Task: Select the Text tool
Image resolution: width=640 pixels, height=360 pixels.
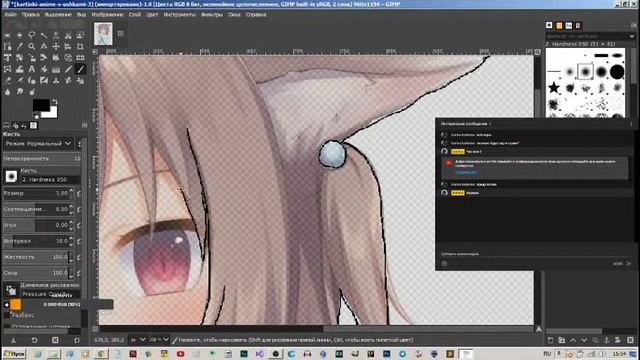Action: tap(32, 69)
